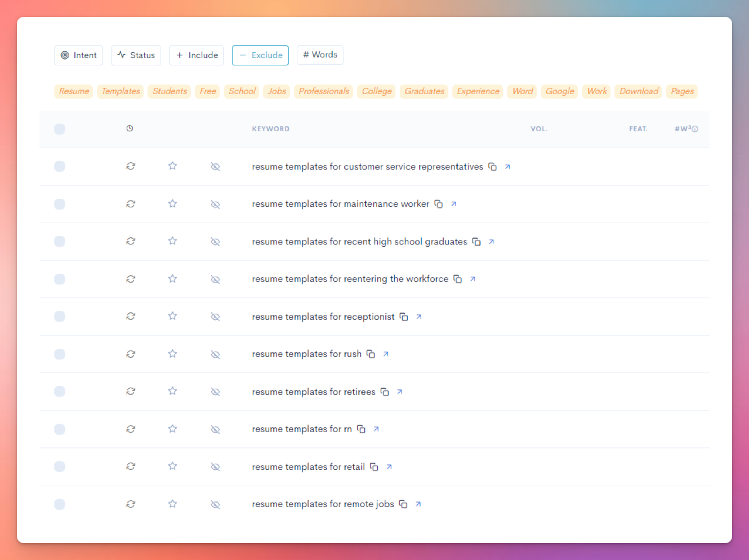Check 'customer service representatives' row checkbox

point(60,166)
